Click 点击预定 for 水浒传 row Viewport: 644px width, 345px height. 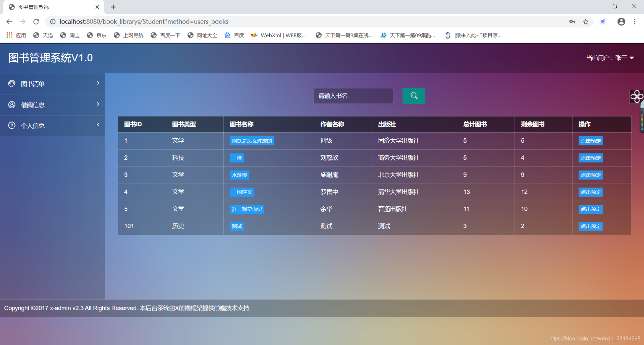(591, 175)
